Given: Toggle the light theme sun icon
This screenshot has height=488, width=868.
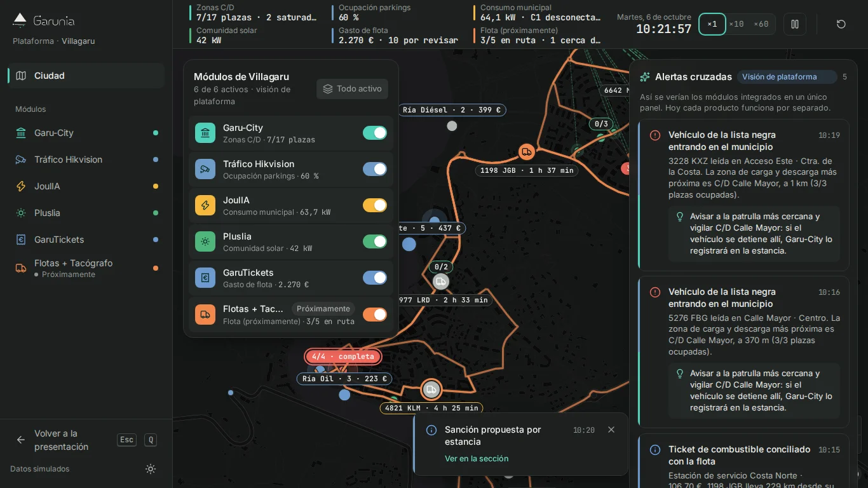Looking at the screenshot, I should coord(151,469).
